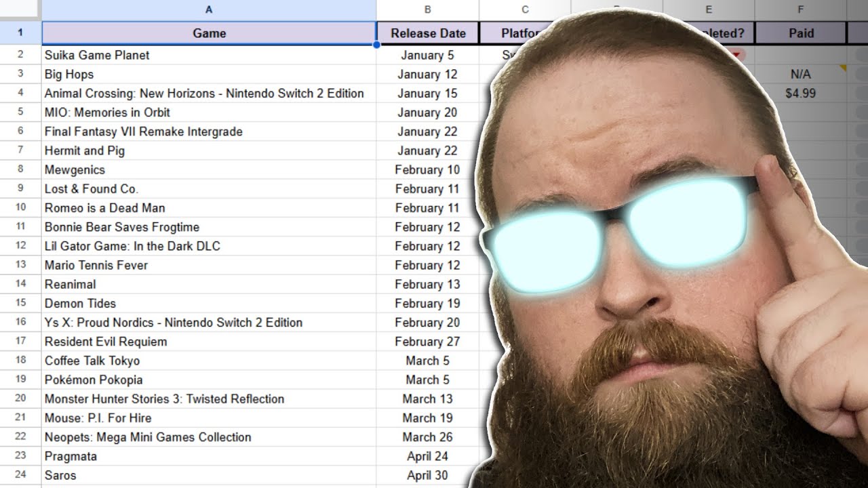Click the "N/A" cell in the Paid column
The height and width of the screenshot is (488, 868).
click(x=801, y=74)
